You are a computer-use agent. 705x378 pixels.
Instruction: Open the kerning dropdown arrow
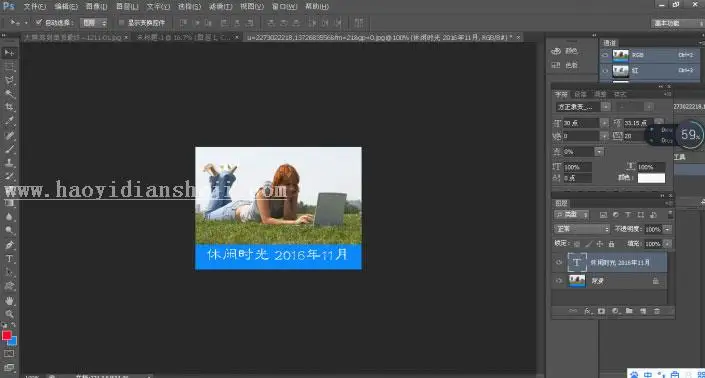pos(604,136)
